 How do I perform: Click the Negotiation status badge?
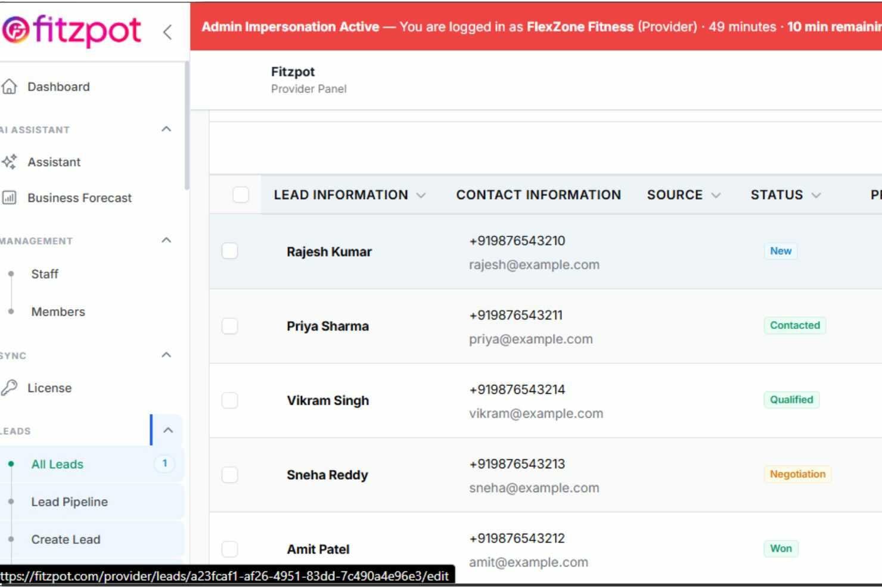click(x=797, y=474)
